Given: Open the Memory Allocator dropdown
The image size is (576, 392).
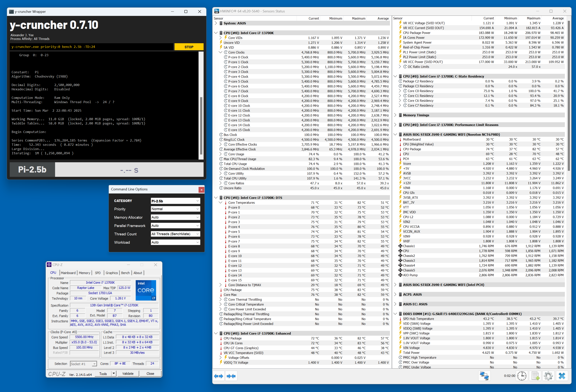Looking at the screenshot, I should coord(175,217).
